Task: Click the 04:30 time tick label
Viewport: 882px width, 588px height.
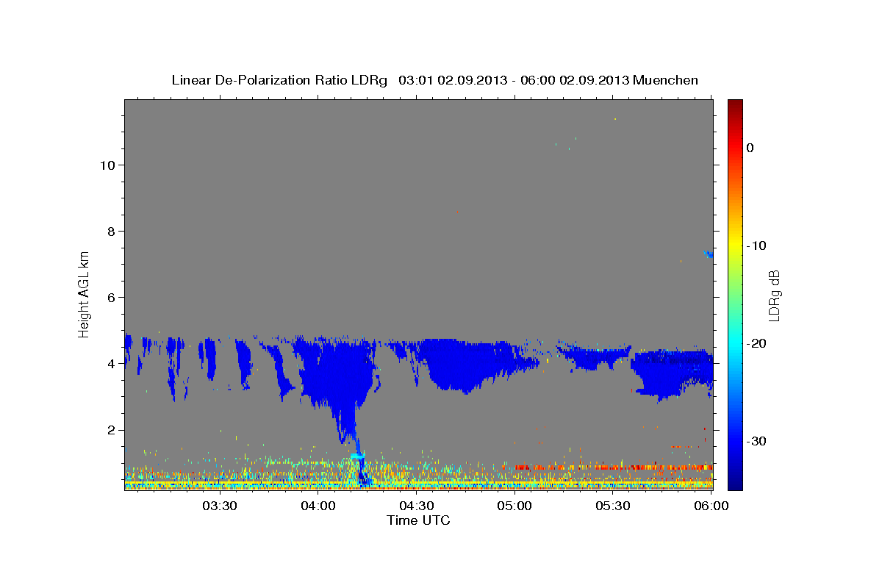Action: pos(416,506)
